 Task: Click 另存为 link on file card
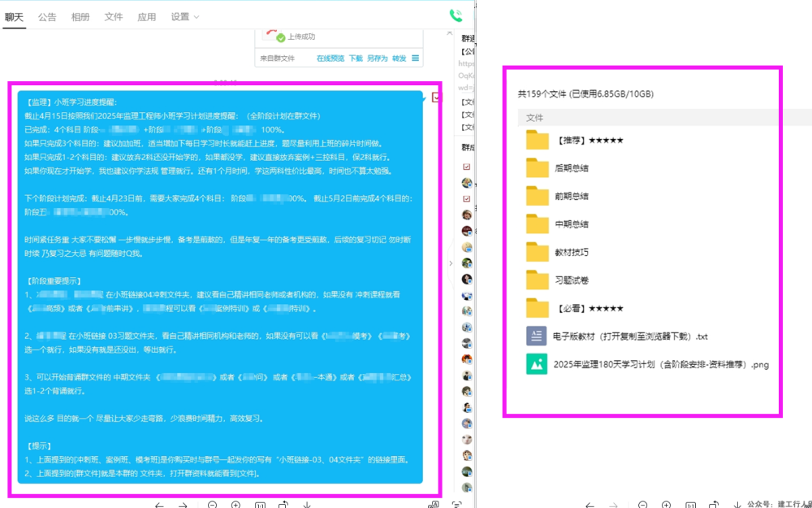click(378, 59)
